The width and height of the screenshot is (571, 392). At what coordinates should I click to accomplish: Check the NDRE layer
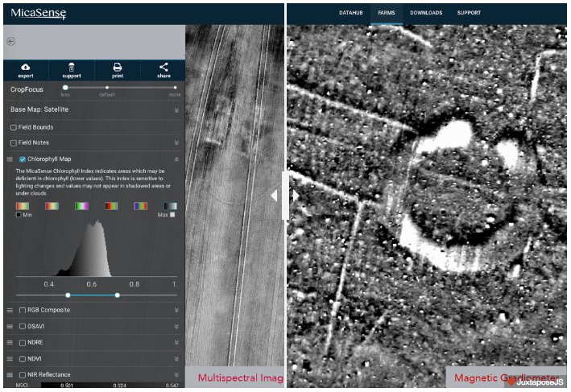[23, 343]
